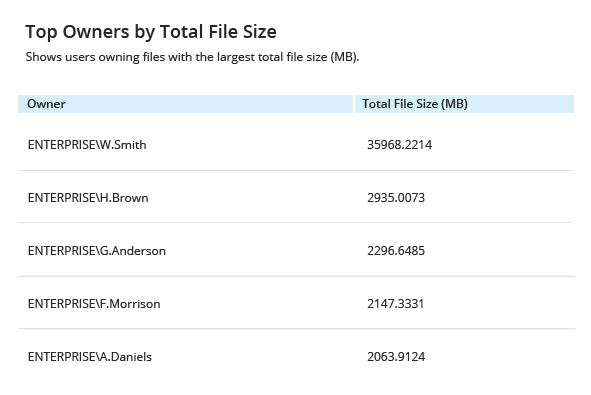Select owner ENTERPRISE\G.Anderson

[97, 251]
